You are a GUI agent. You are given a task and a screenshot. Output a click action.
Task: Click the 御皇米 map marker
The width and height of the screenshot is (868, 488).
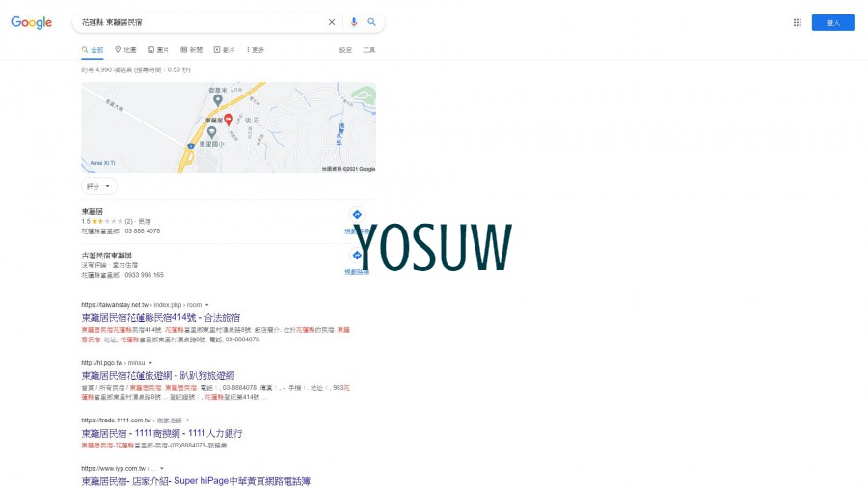click(218, 100)
